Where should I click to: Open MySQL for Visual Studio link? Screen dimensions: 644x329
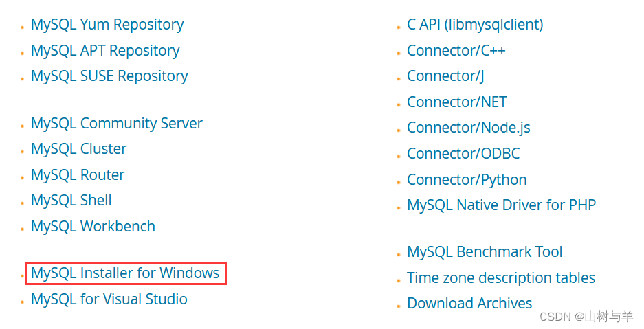tap(109, 299)
